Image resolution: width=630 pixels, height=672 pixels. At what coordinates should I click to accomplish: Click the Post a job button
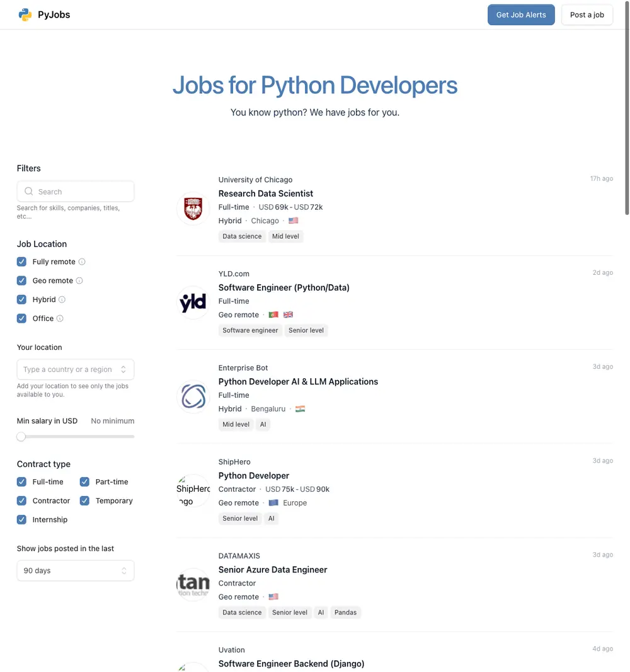(587, 14)
